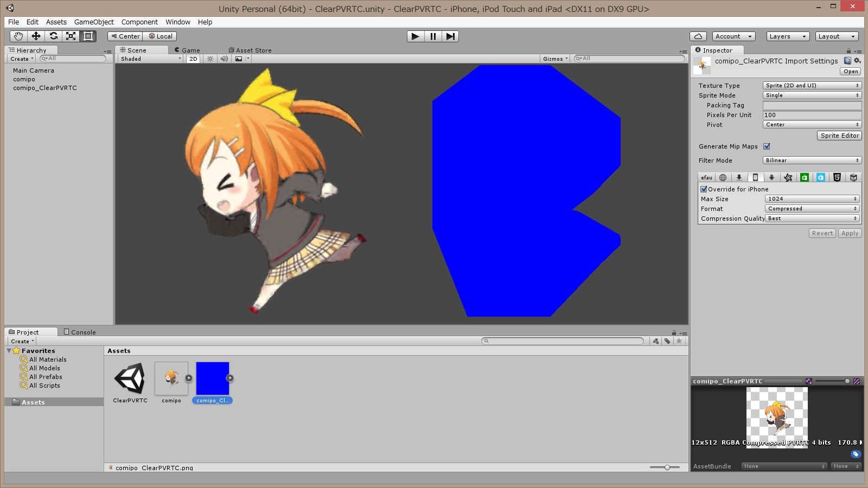Viewport: 868px width, 488px height.
Task: Select the BlackBerry platform tab icon
Action: [788, 177]
